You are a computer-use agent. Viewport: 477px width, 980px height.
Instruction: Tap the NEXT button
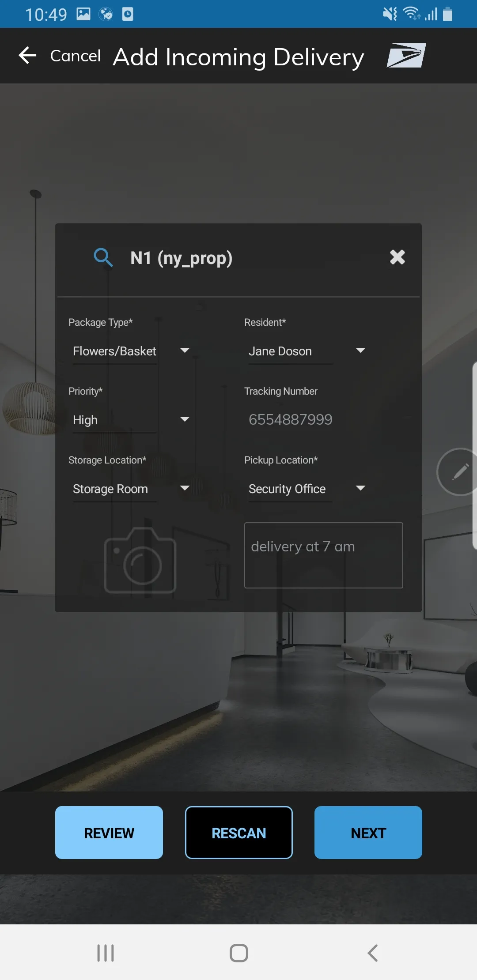pos(368,833)
